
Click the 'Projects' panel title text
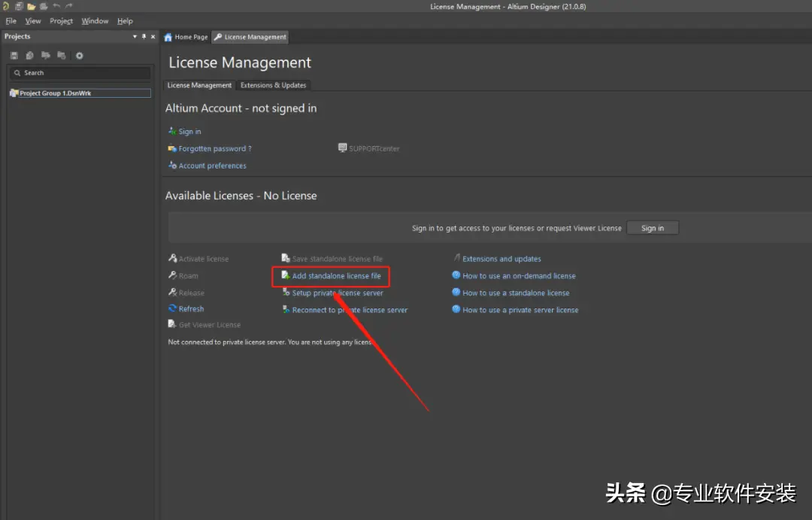17,36
